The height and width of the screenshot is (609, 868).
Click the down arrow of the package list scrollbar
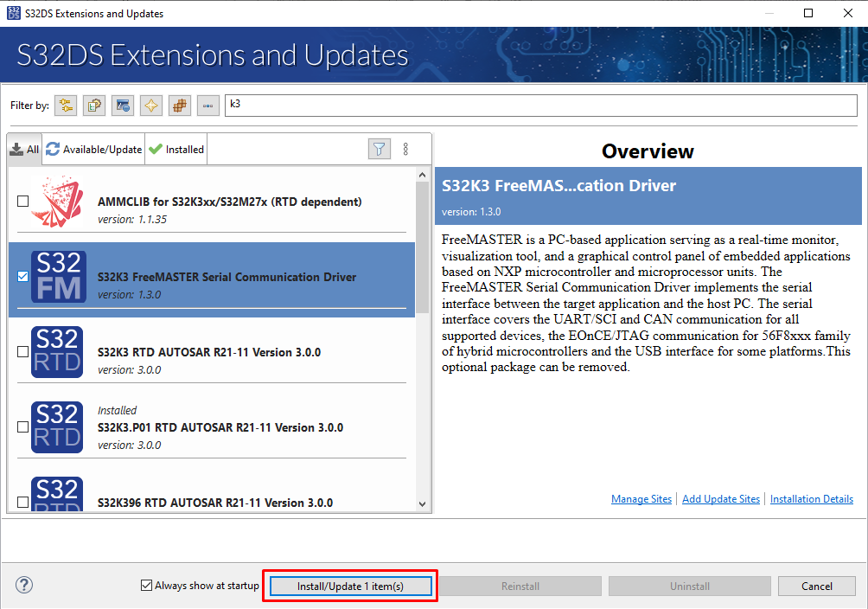pyautogui.click(x=422, y=503)
